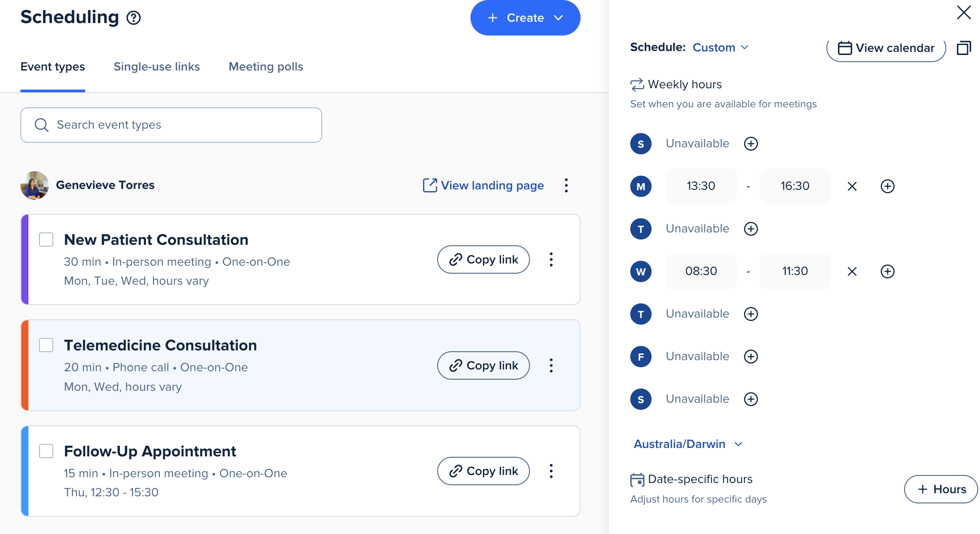The width and height of the screenshot is (980, 534).
Task: Switch to the Single-use links tab
Action: click(x=157, y=67)
